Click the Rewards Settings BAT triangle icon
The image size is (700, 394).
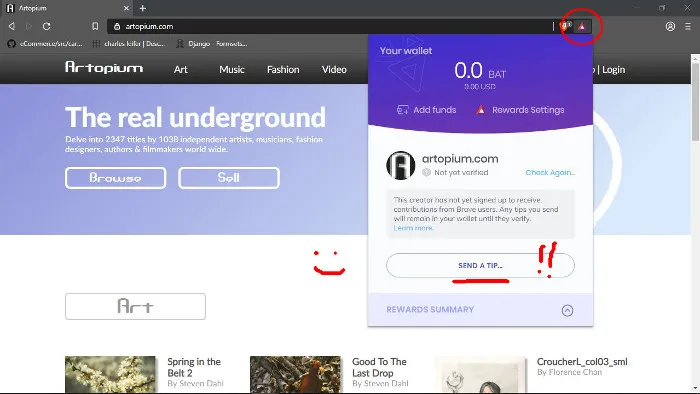[481, 110]
